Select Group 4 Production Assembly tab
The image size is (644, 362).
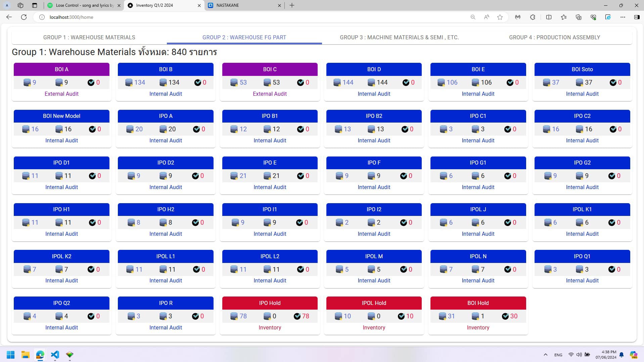(554, 37)
